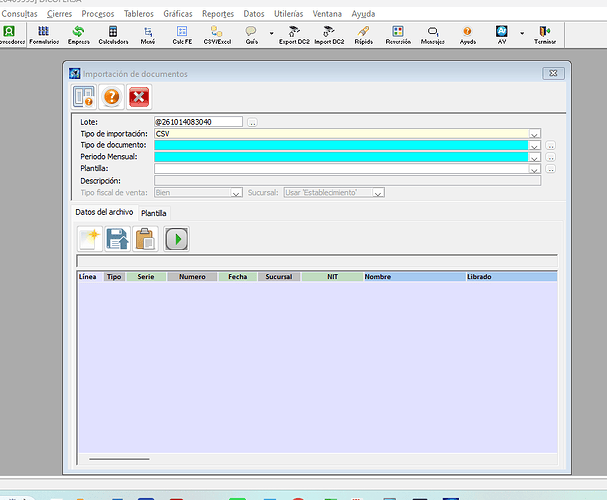The width and height of the screenshot is (607, 500).
Task: Click the Import DC2 icon
Action: coord(329,35)
